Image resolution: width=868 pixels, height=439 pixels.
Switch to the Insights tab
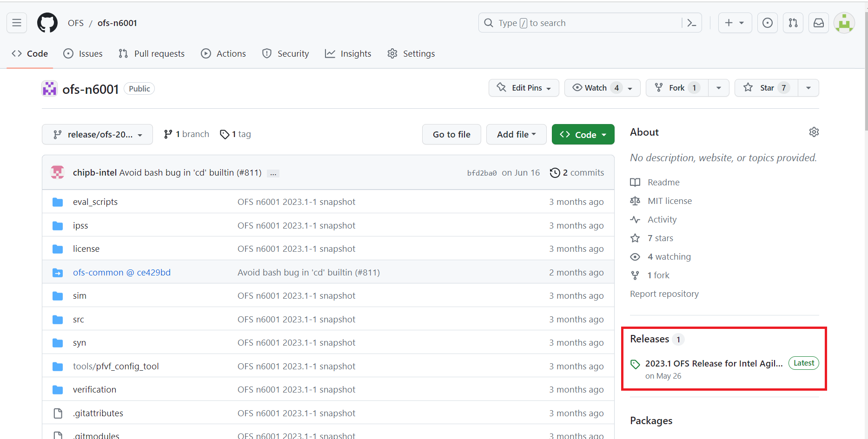(x=348, y=53)
